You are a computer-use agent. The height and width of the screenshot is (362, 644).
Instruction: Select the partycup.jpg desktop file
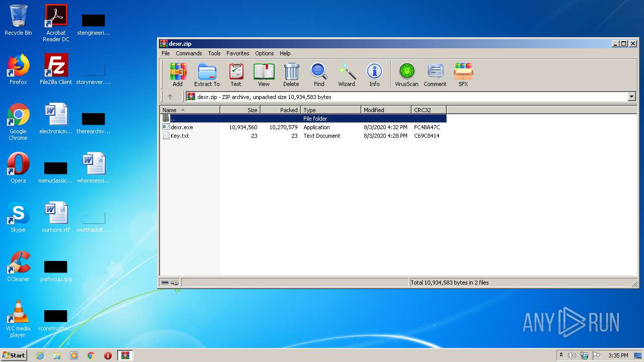[x=56, y=270]
